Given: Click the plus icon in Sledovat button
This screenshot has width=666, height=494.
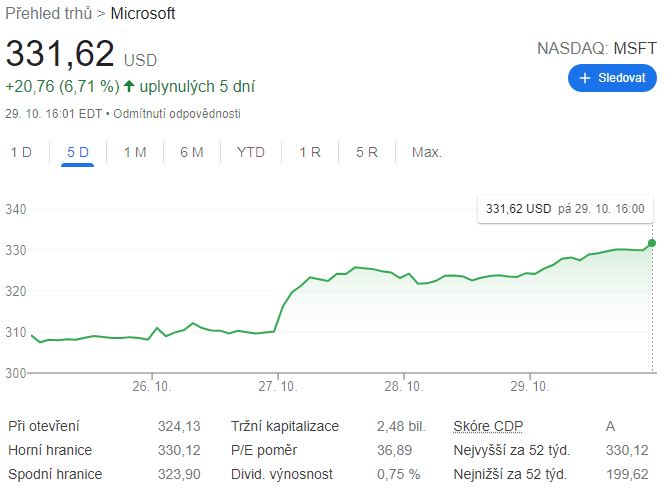Looking at the screenshot, I should 585,78.
